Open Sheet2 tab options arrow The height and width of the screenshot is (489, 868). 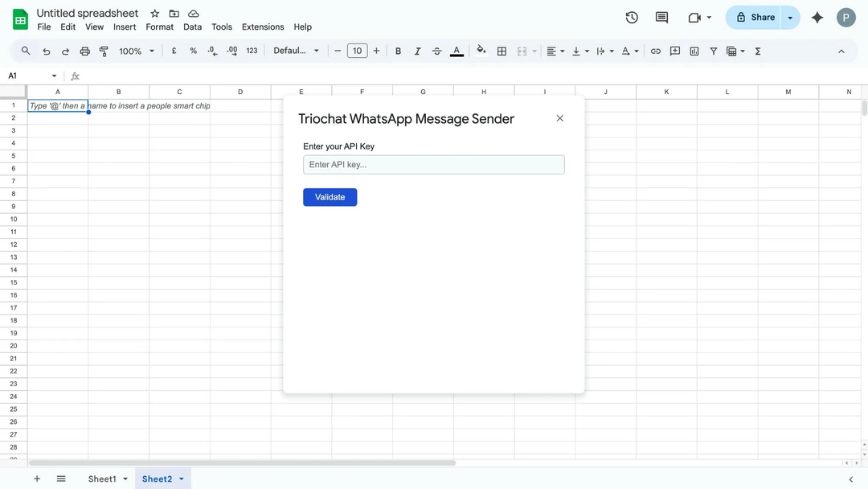tap(182, 479)
